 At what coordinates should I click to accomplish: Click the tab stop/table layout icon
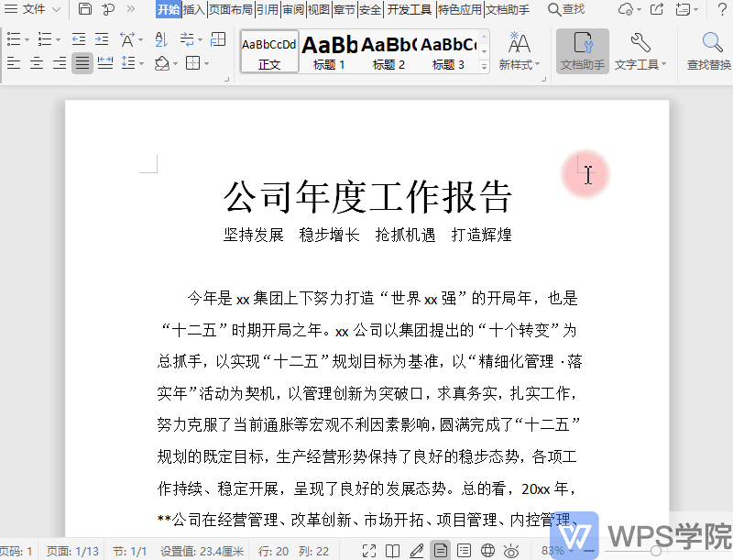pyautogui.click(x=218, y=39)
